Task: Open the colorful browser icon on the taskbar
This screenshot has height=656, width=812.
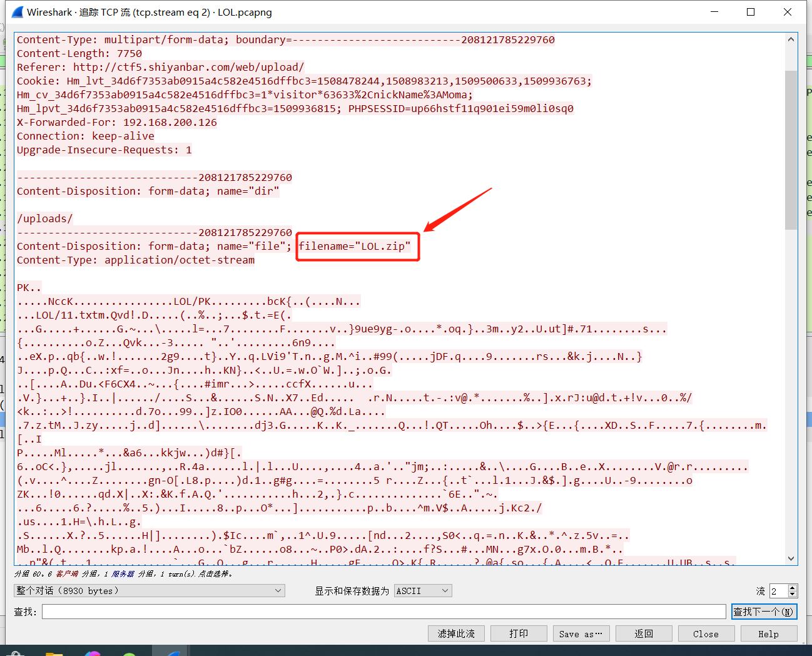Action: (93, 653)
